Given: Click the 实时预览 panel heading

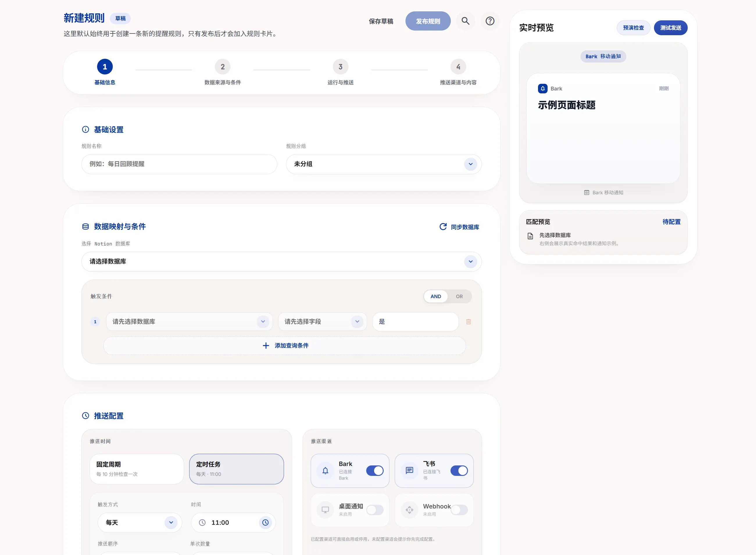Looking at the screenshot, I should pos(537,28).
